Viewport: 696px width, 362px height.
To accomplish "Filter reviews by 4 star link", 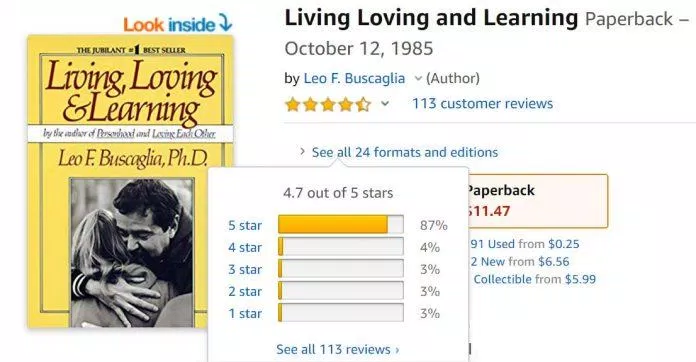I will [245, 248].
